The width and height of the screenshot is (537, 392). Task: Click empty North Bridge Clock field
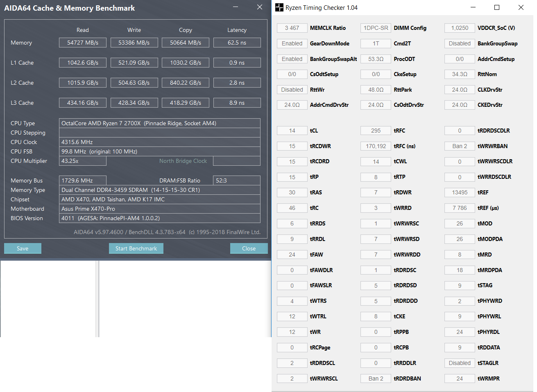237,161
